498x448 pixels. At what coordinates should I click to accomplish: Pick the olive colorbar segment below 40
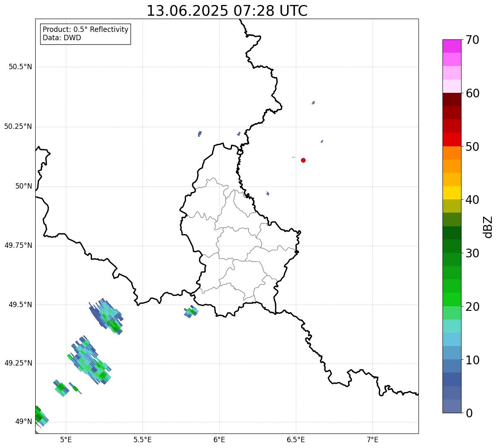[x=452, y=206]
